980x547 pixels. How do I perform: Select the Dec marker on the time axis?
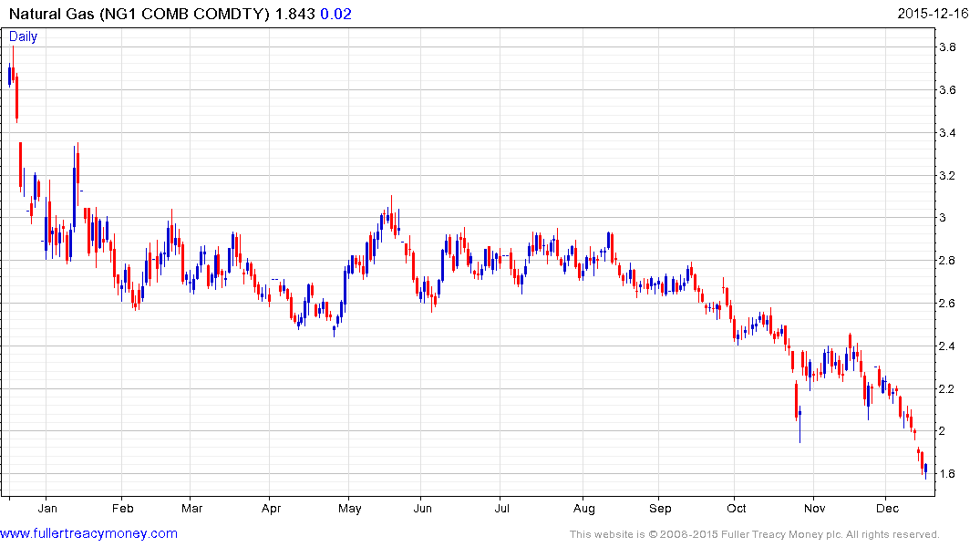887,508
